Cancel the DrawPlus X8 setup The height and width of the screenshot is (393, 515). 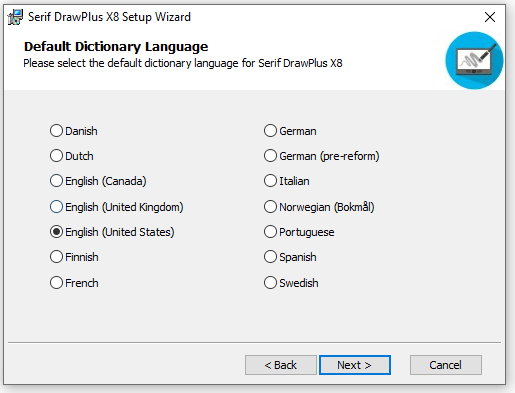click(x=446, y=365)
